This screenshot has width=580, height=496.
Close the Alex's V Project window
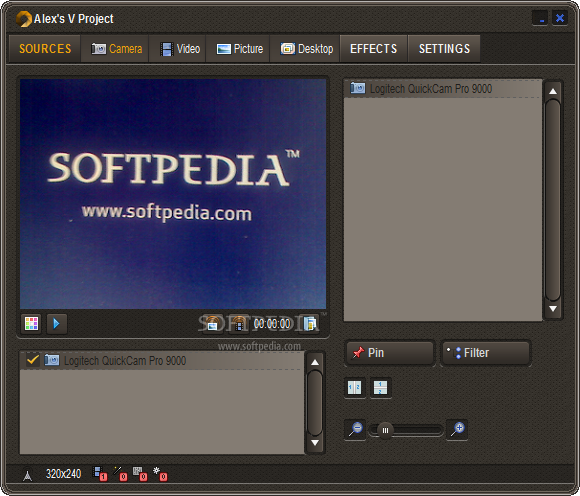pyautogui.click(x=560, y=18)
